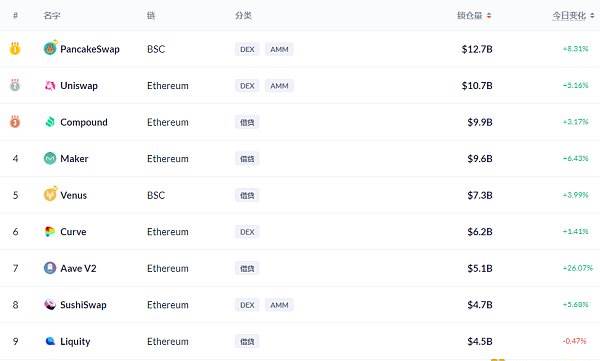Click the 名字 column header
This screenshot has height=361, width=600.
click(x=52, y=16)
